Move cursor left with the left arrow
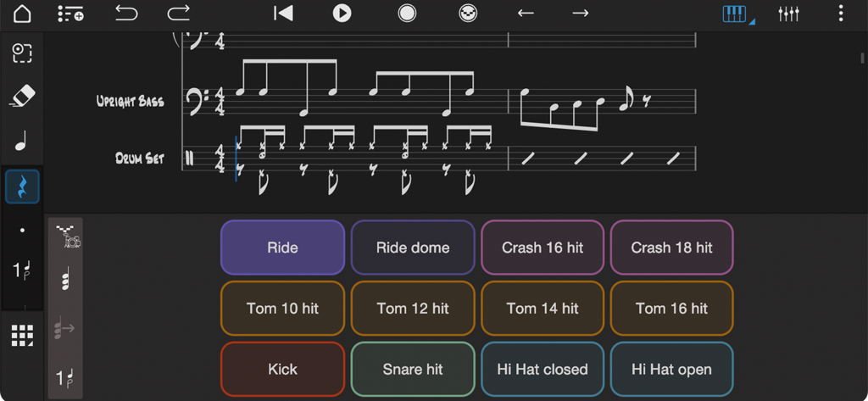The image size is (868, 401). (526, 14)
